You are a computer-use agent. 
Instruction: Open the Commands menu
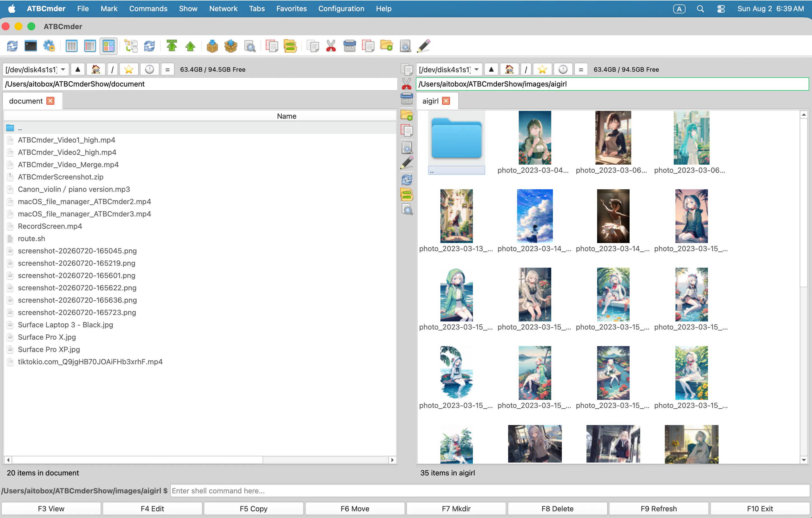[148, 9]
